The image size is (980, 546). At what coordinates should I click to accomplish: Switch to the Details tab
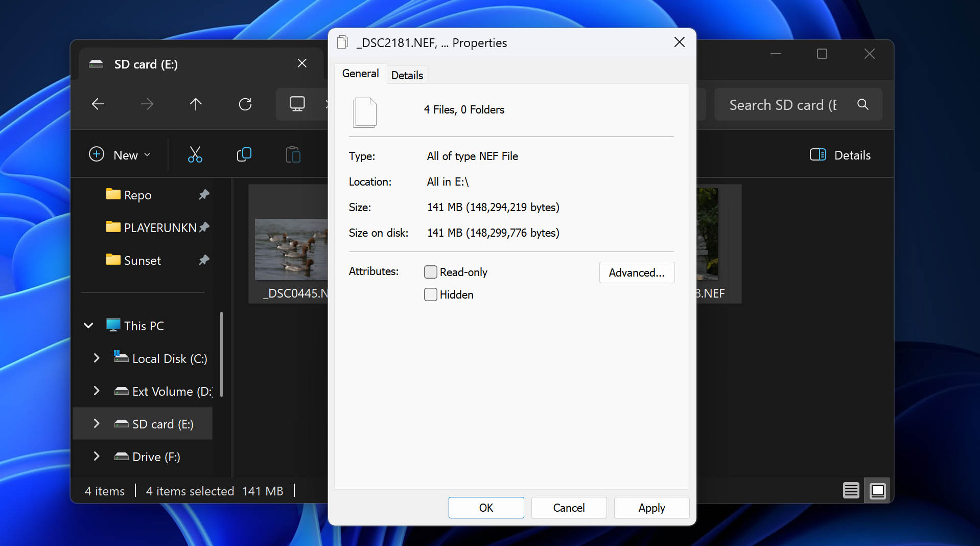[x=407, y=75]
